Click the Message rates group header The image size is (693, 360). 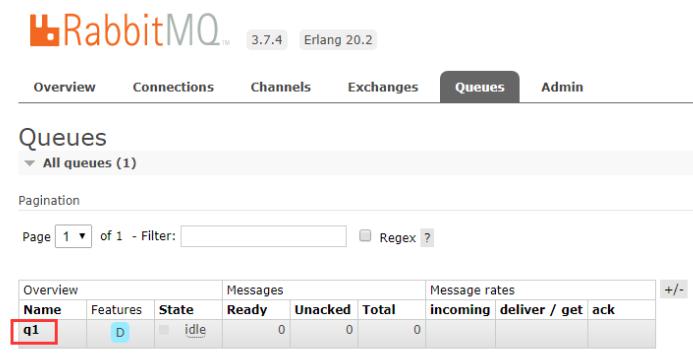coord(472,290)
